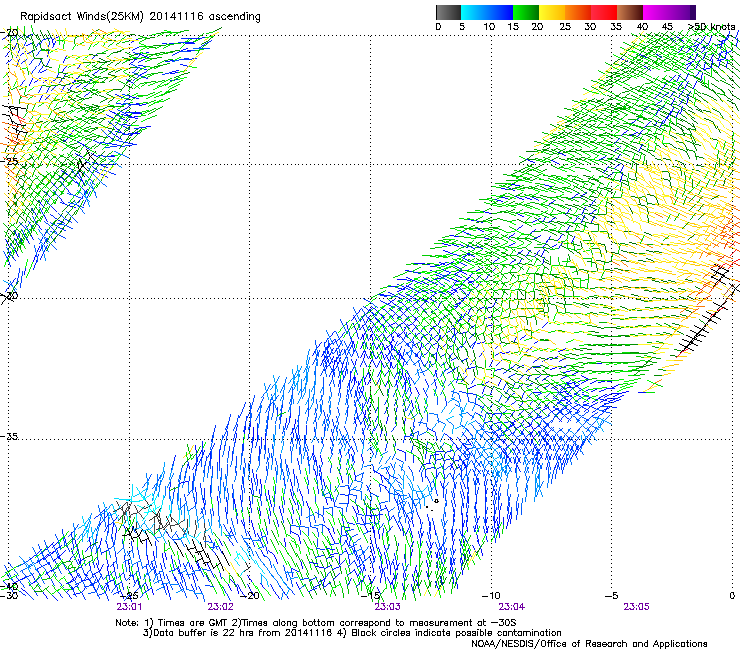Click the cyan-to-blue 5–15 knots legend swatch

coord(487,12)
